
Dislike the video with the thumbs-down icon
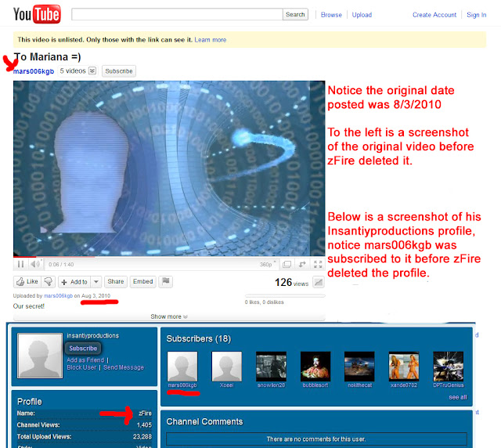point(49,282)
